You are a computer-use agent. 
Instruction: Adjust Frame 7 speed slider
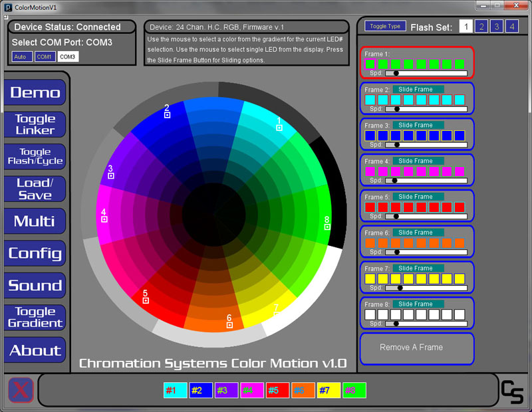426,288
